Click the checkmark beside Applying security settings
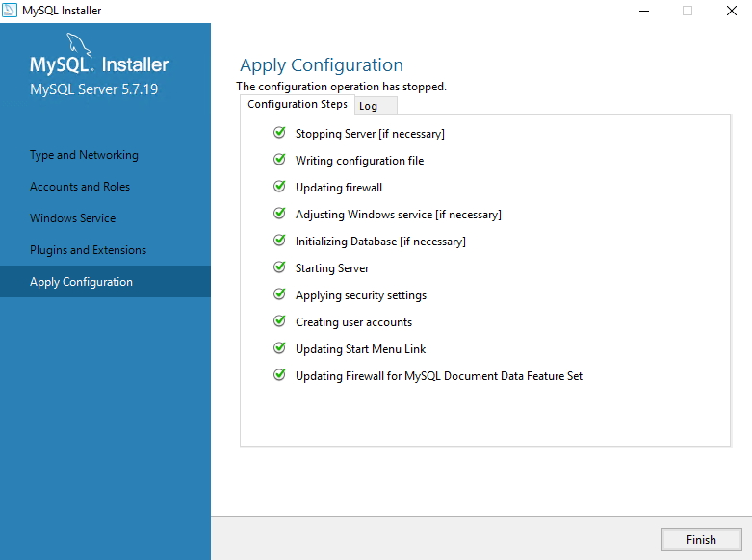 [x=279, y=293]
